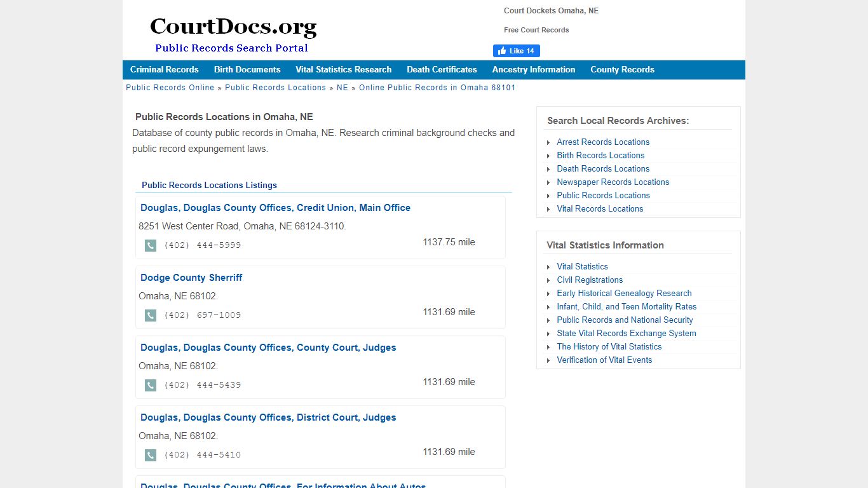Click the arrow icon beside Vital Statistics
The height and width of the screenshot is (488, 868).
click(549, 266)
